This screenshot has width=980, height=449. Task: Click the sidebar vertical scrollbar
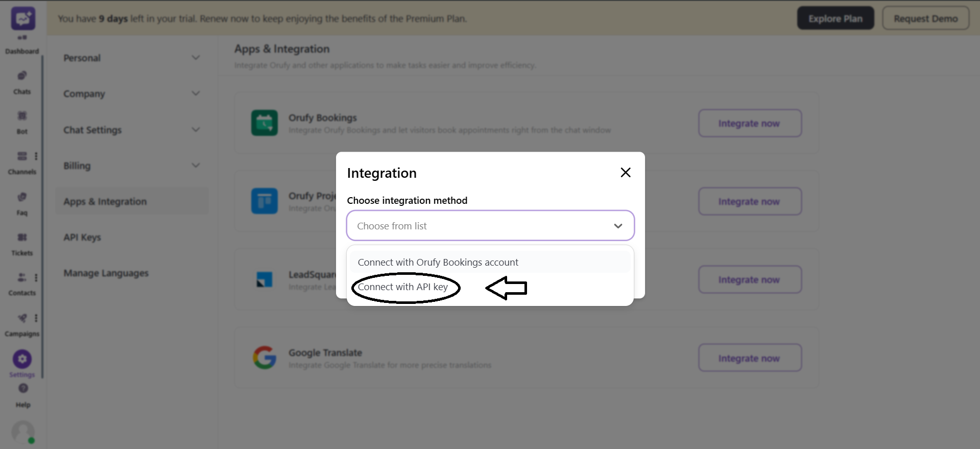point(43,217)
